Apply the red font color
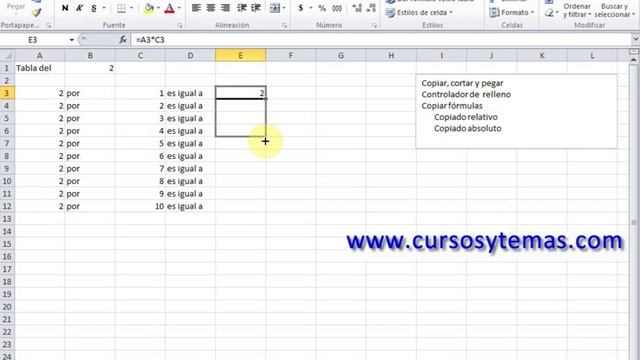Image resolution: width=640 pixels, height=360 pixels. pos(169,8)
